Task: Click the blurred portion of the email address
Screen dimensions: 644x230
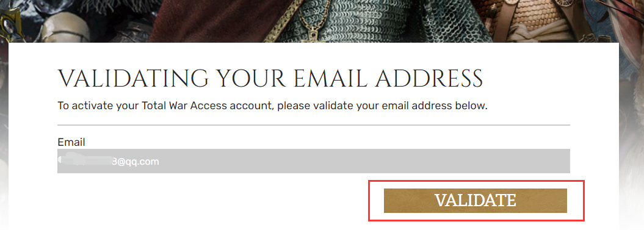Action: coord(85,161)
